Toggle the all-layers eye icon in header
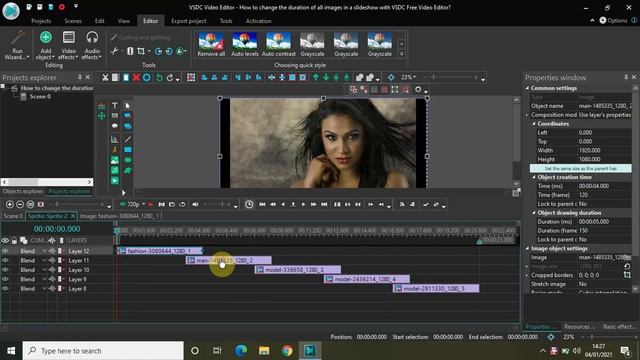The width and height of the screenshot is (640, 360). (5, 240)
